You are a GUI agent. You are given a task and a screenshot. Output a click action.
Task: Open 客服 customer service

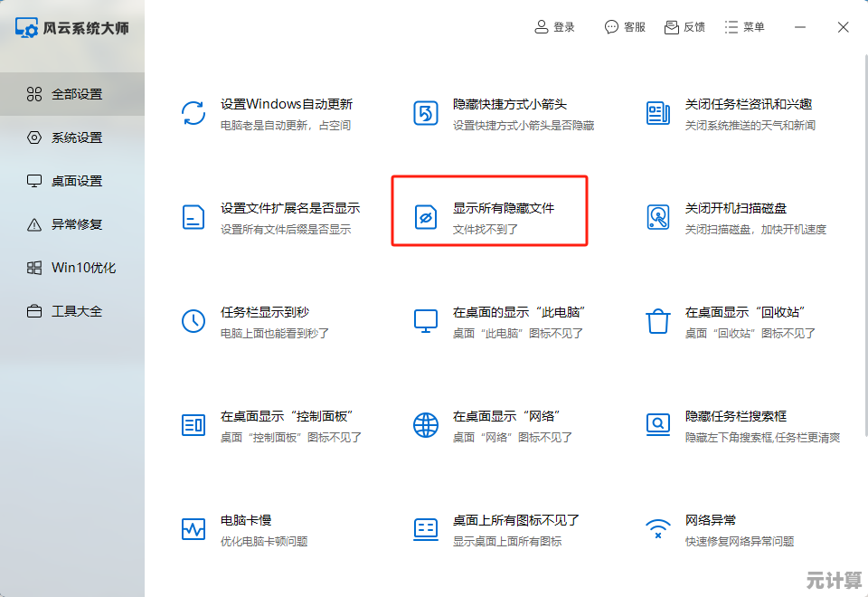[x=635, y=27]
